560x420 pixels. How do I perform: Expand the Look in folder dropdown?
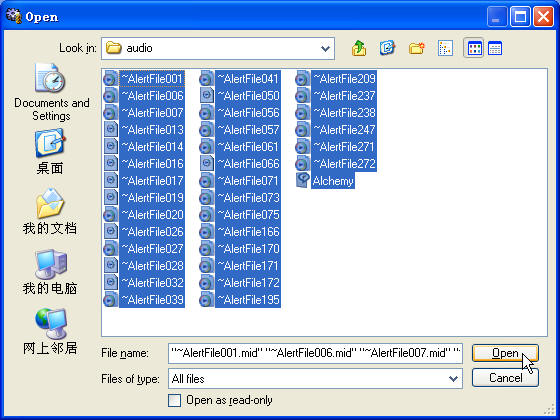point(325,48)
